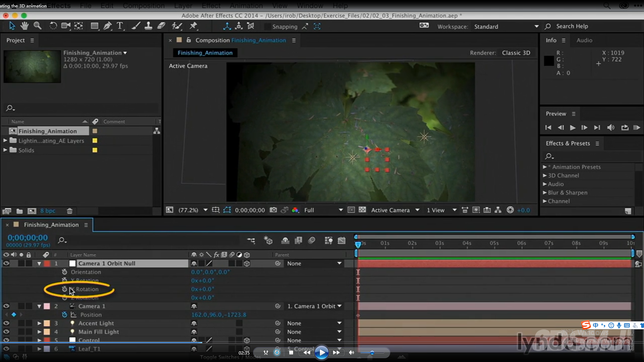The width and height of the screenshot is (644, 362).
Task: Open the magnification 77.2% dropdown
Action: pos(193,210)
